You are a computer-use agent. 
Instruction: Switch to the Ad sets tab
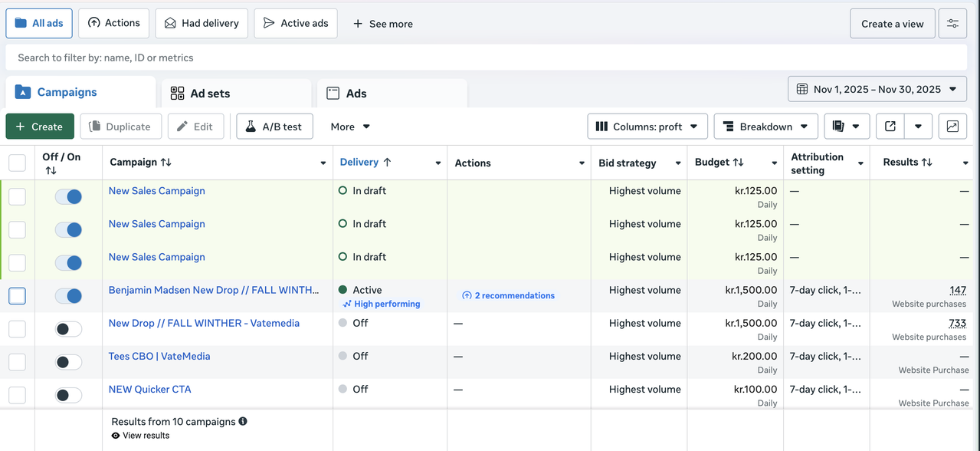pyautogui.click(x=236, y=94)
